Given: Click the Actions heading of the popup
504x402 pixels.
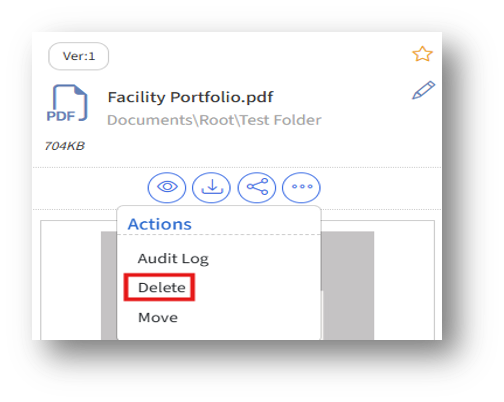Looking at the screenshot, I should click(160, 224).
